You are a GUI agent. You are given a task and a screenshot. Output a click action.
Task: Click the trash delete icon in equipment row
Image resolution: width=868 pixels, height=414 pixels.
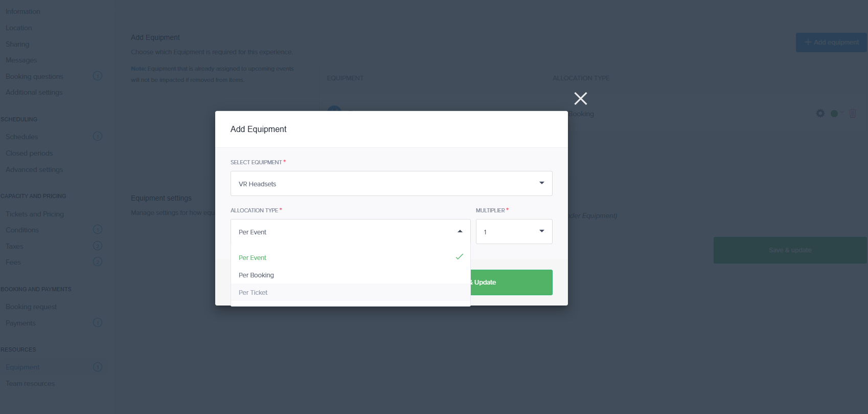[x=852, y=114]
